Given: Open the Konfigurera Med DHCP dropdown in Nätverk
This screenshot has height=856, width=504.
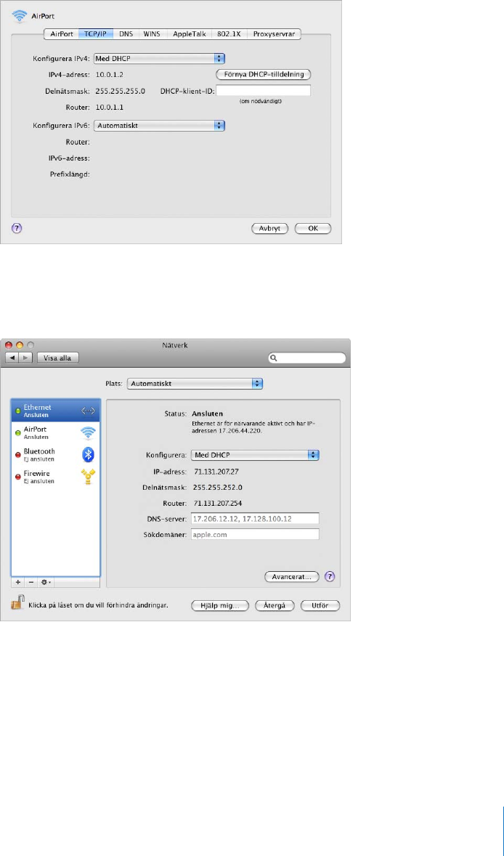Looking at the screenshot, I should (x=255, y=455).
